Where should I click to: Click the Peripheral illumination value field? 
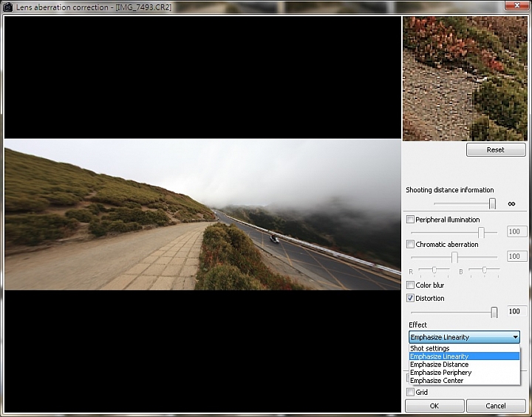tap(517, 231)
